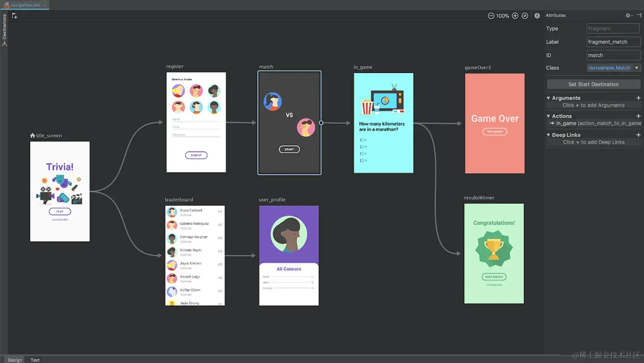Select the in_game action entry in Actions

tap(595, 123)
